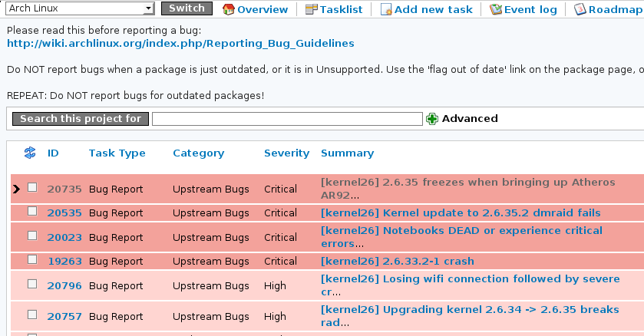This screenshot has width=644, height=336.
Task: Open the Reporting Bug Guidelines wiki link
Action: (180, 44)
